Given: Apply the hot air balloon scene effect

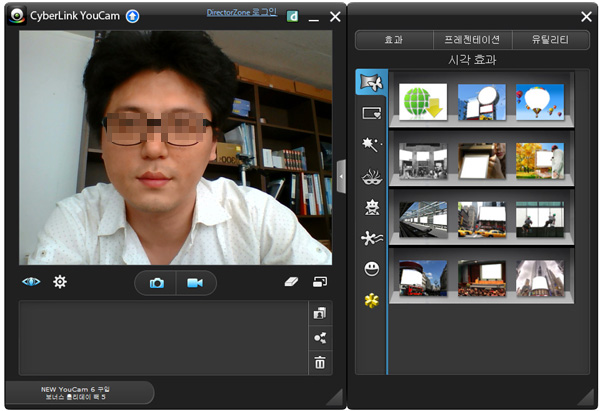Looking at the screenshot, I should (540, 101).
